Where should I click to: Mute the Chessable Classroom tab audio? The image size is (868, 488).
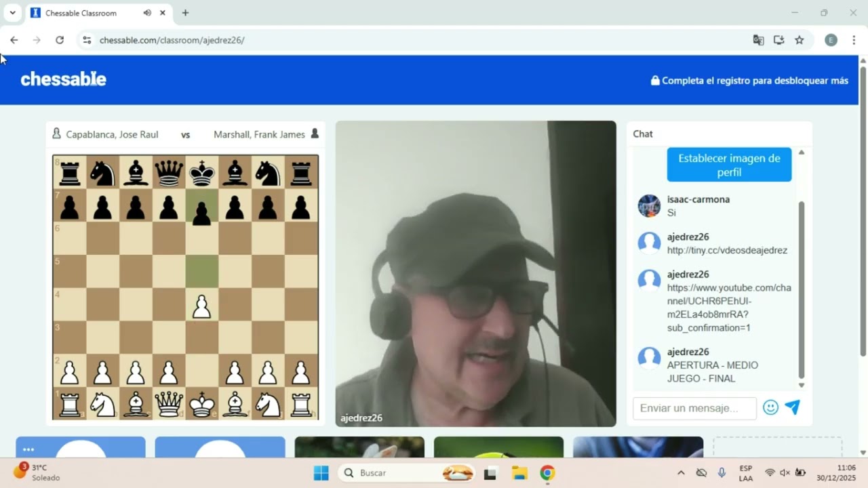click(x=147, y=13)
